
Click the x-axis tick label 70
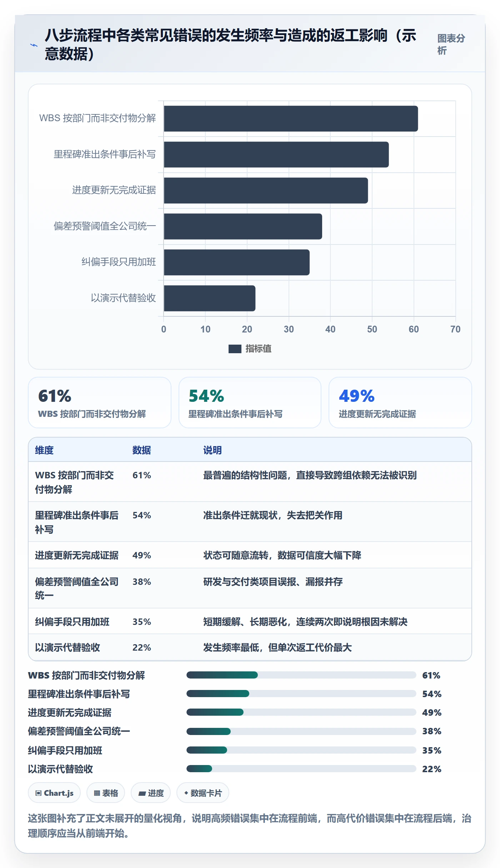tap(455, 329)
